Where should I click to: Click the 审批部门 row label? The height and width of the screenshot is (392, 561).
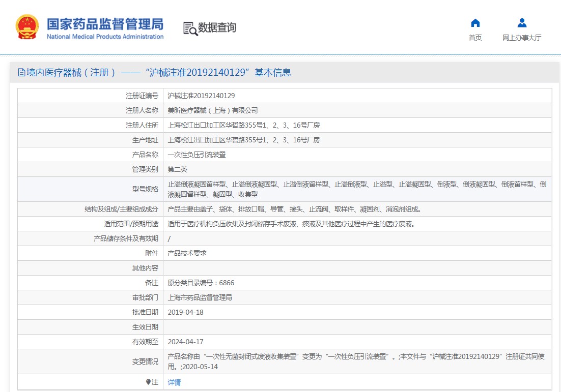pos(145,297)
